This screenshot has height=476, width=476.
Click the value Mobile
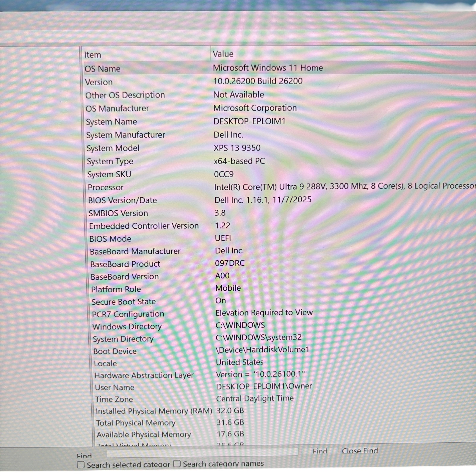228,288
